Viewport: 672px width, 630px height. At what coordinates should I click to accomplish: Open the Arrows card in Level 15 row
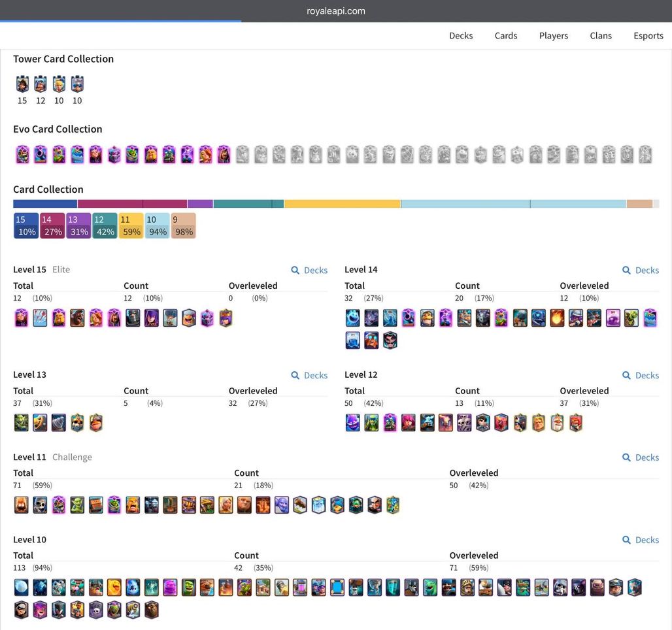(x=40, y=318)
